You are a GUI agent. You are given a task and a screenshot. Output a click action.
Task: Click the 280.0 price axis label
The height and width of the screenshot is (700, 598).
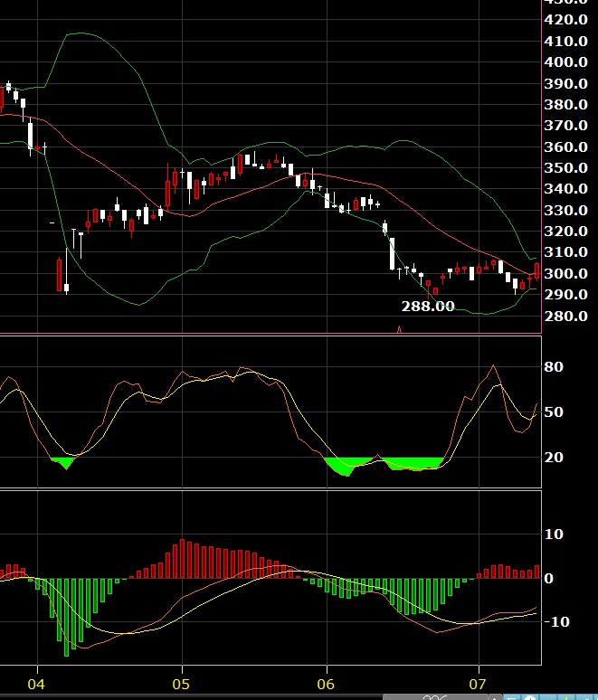point(565,316)
